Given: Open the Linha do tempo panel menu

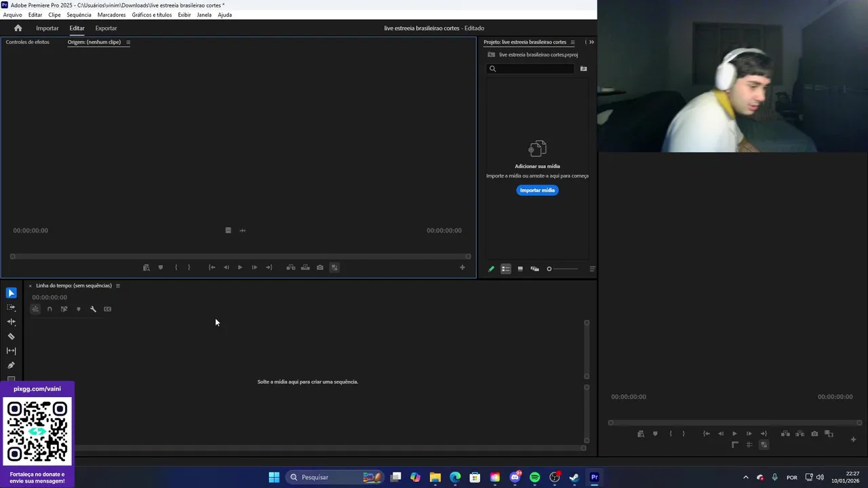Looking at the screenshot, I should coord(118,285).
